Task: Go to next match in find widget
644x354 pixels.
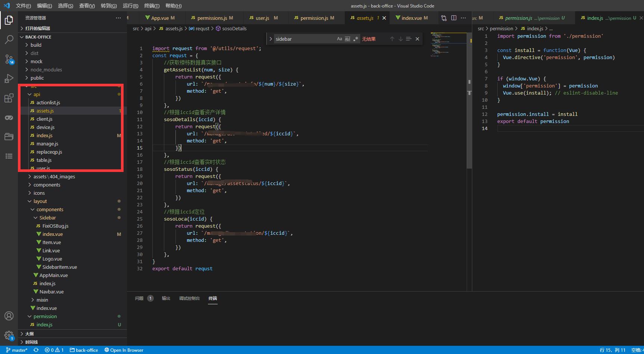Action: (400, 39)
